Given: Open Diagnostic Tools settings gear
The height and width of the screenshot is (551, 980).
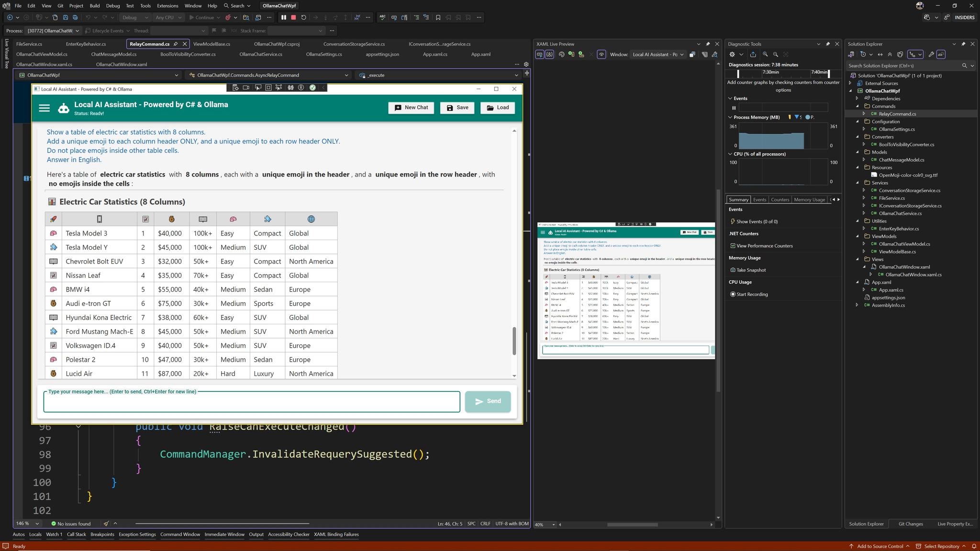Looking at the screenshot, I should 732,55.
